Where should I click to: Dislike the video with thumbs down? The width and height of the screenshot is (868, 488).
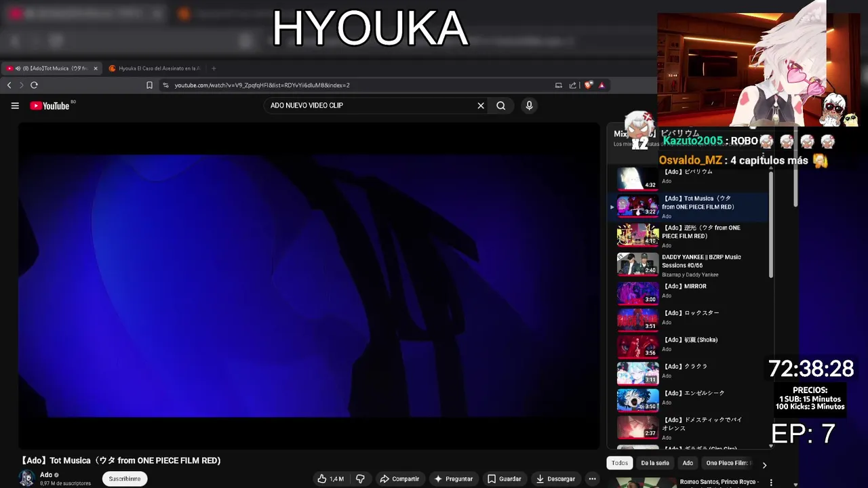pyautogui.click(x=360, y=479)
